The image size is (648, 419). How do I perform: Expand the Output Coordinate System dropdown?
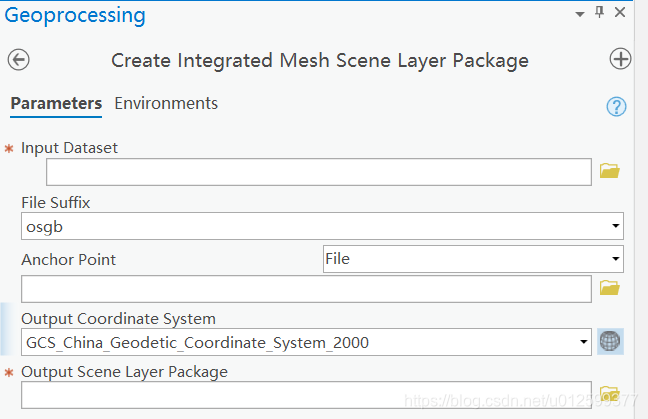(x=584, y=342)
